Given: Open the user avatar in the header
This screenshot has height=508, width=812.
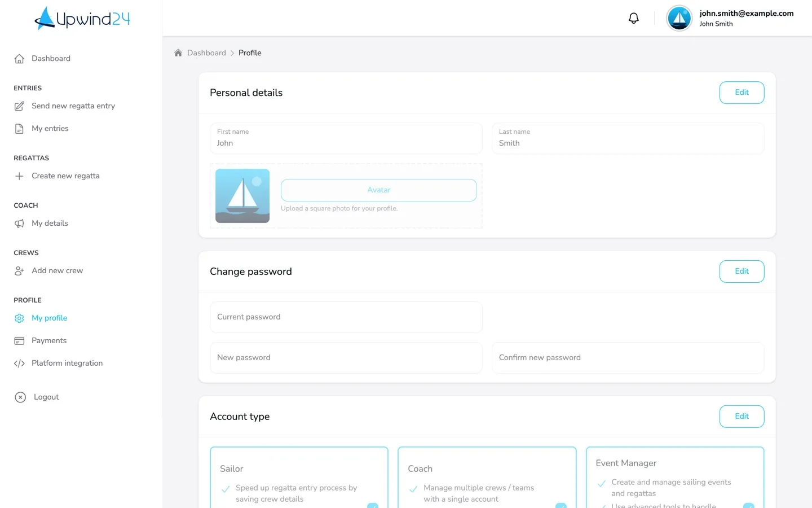Looking at the screenshot, I should pos(679,19).
